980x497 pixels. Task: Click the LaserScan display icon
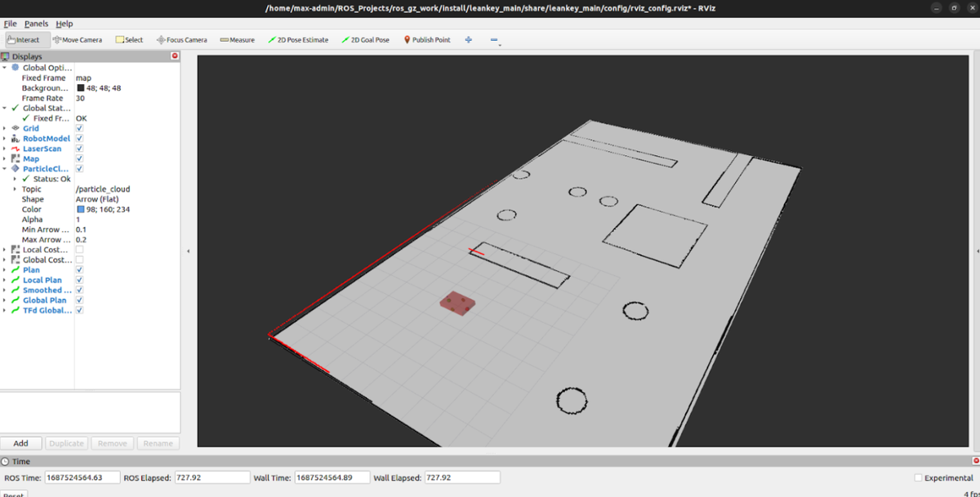click(16, 149)
